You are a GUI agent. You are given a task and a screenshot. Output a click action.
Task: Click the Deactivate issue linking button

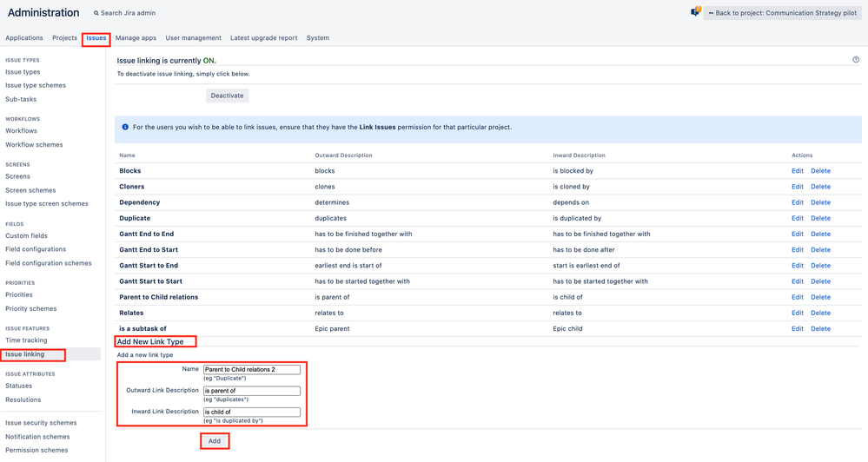[x=228, y=96]
